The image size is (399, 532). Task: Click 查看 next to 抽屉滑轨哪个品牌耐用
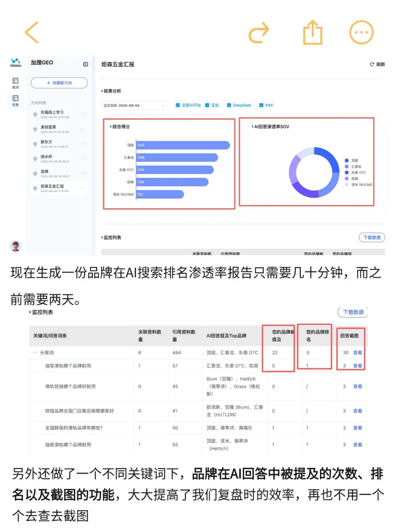(358, 366)
